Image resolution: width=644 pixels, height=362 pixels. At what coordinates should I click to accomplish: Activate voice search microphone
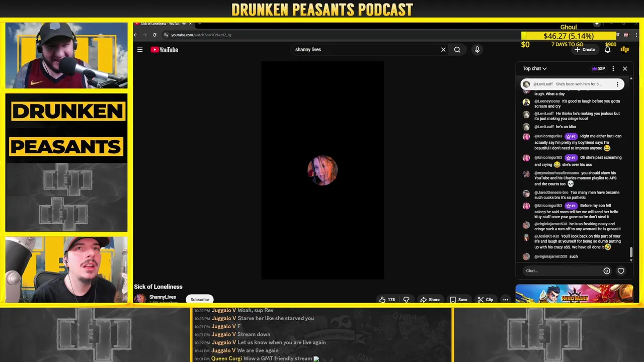coord(477,50)
